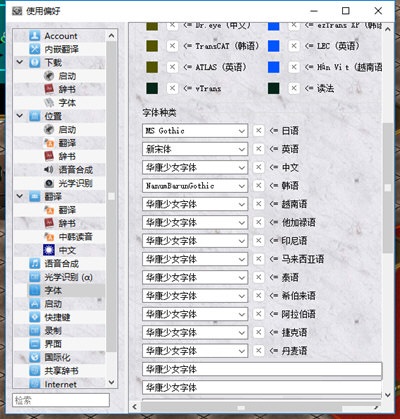Pick the 读法 dark green color swatch
Image resolution: width=400 pixels, height=419 pixels.
coord(274,88)
